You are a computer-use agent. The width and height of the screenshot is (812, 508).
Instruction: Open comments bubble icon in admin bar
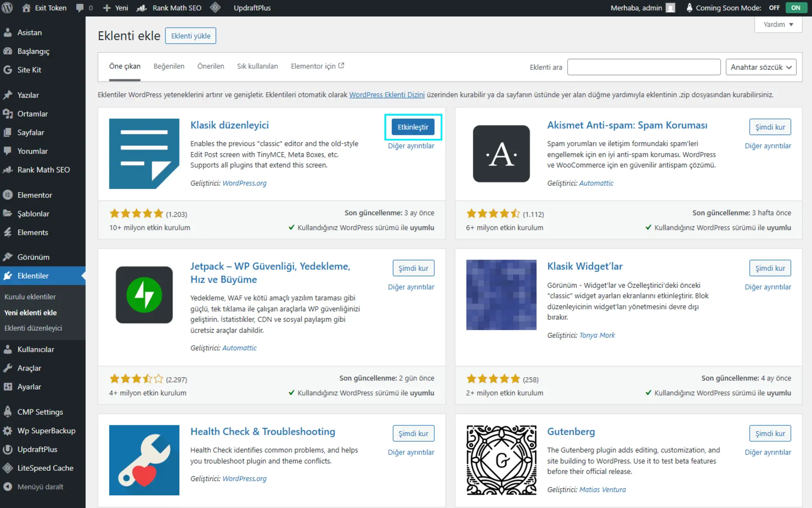(x=80, y=8)
